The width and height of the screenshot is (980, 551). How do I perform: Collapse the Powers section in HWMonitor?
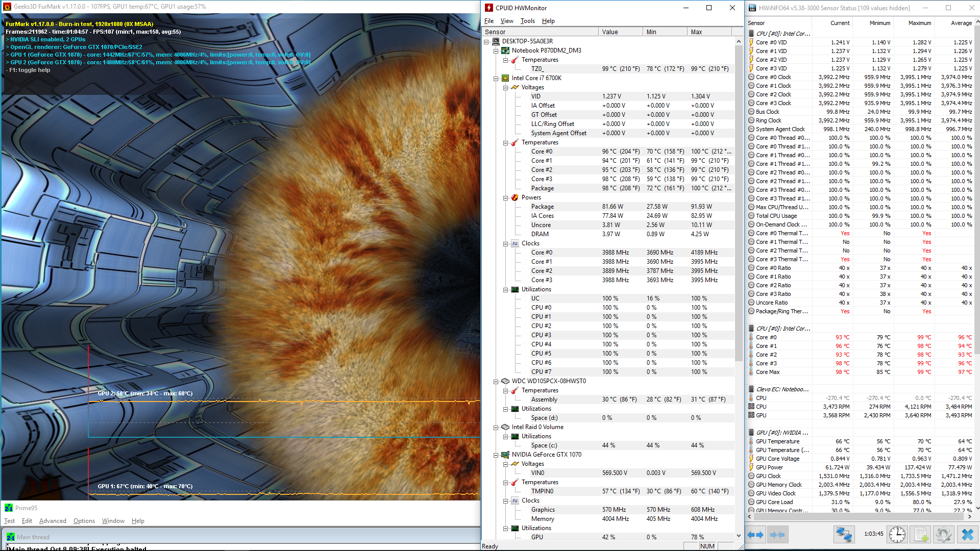[505, 197]
